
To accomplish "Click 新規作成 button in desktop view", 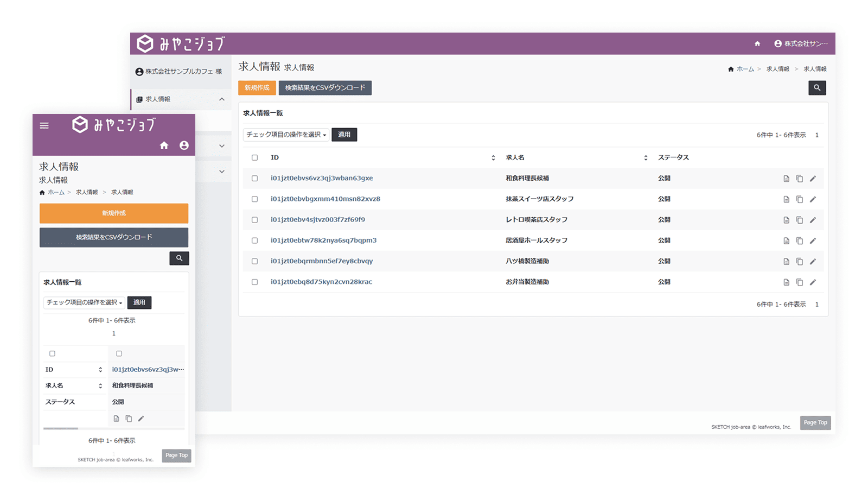I will (x=257, y=88).
